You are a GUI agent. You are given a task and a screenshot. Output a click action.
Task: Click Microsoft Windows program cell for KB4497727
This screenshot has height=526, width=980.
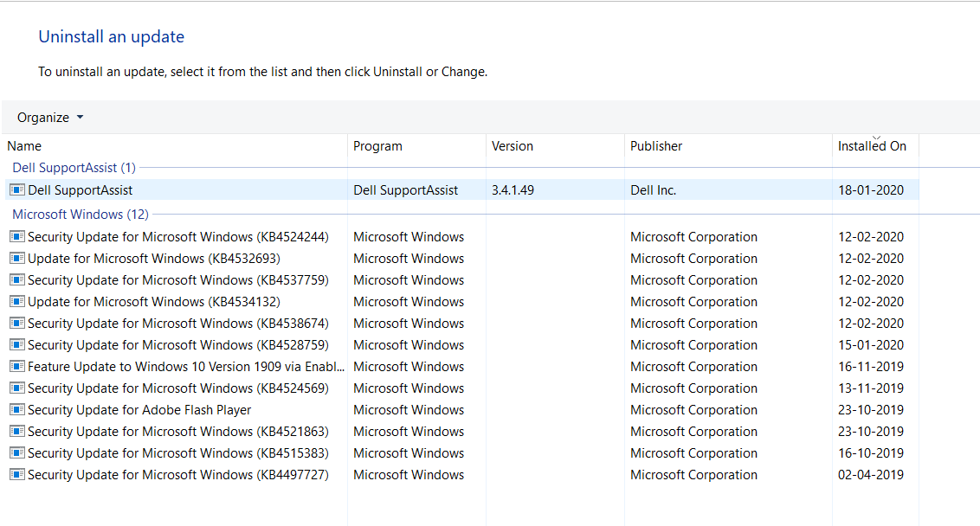tap(409, 475)
